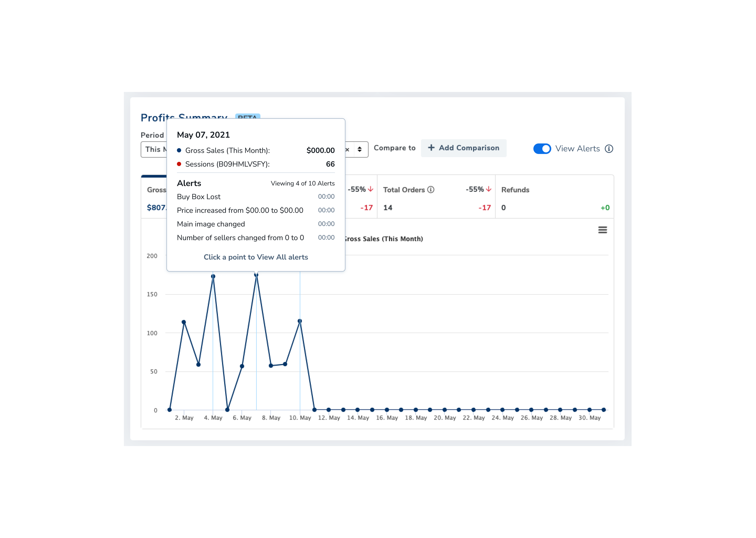756x538 pixels.
Task: Clear selection with the small x icon
Action: 347,150
